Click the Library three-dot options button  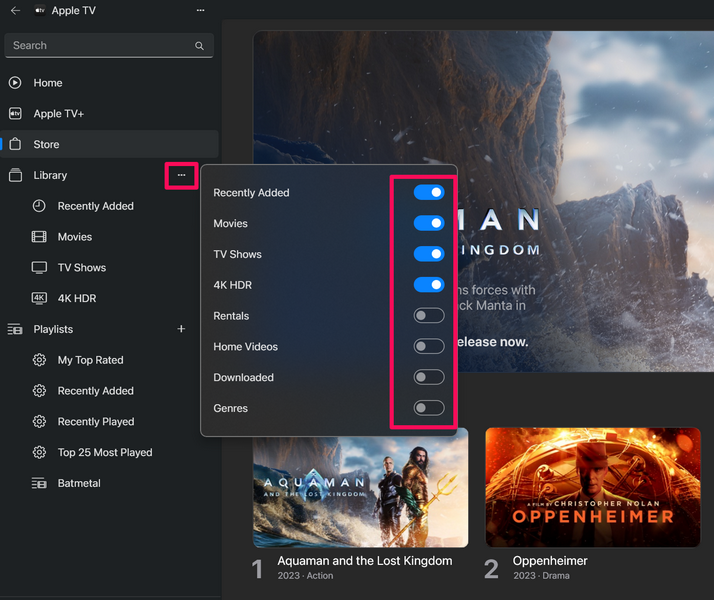[181, 175]
